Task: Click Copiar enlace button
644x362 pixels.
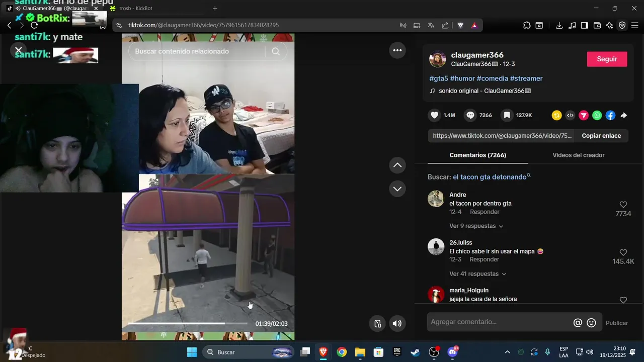Action: pos(601,136)
